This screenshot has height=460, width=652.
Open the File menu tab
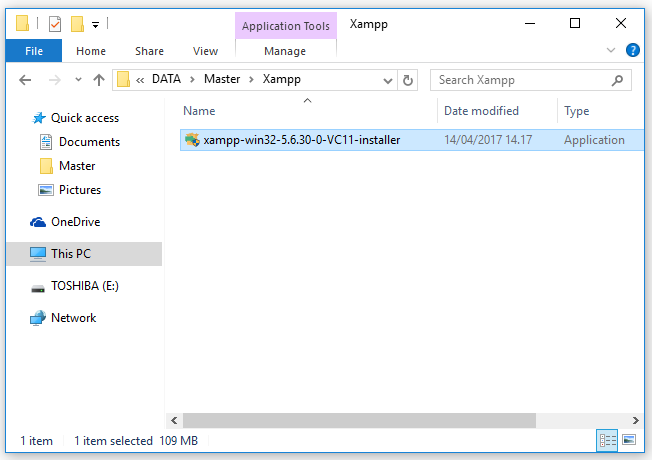click(x=34, y=51)
